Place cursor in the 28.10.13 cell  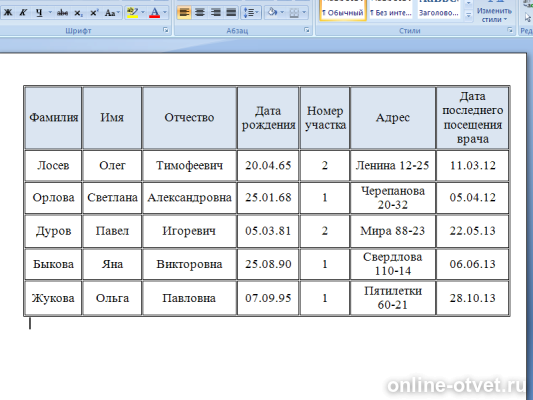472,298
